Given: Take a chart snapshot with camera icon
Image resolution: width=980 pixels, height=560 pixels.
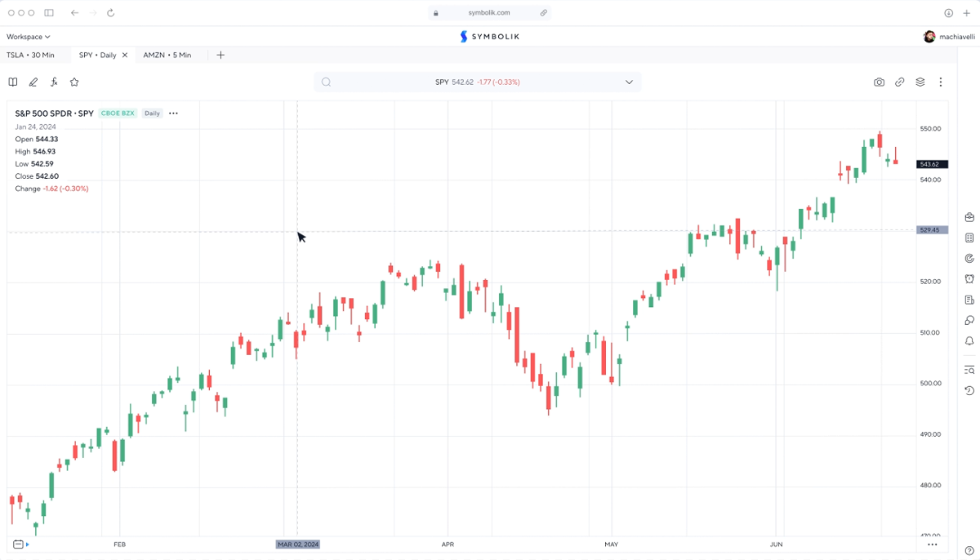Looking at the screenshot, I should pyautogui.click(x=879, y=82).
